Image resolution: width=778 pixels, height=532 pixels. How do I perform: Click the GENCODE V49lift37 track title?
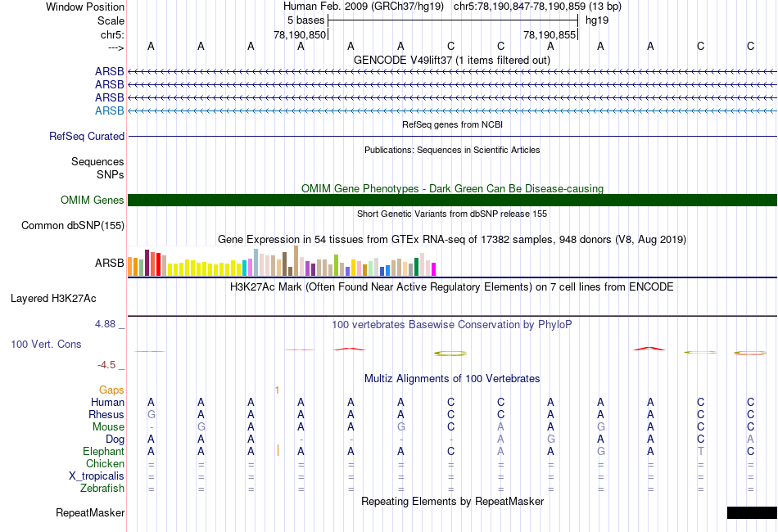tap(452, 61)
